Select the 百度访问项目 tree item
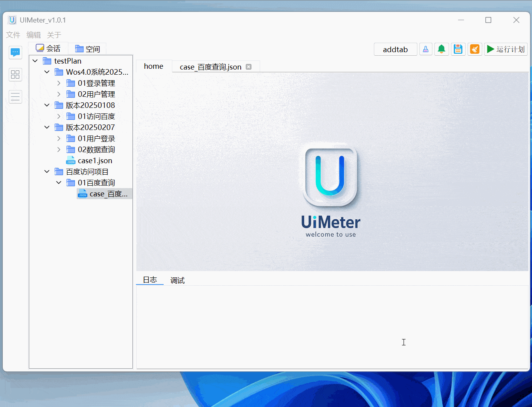This screenshot has height=407, width=532. (x=87, y=171)
